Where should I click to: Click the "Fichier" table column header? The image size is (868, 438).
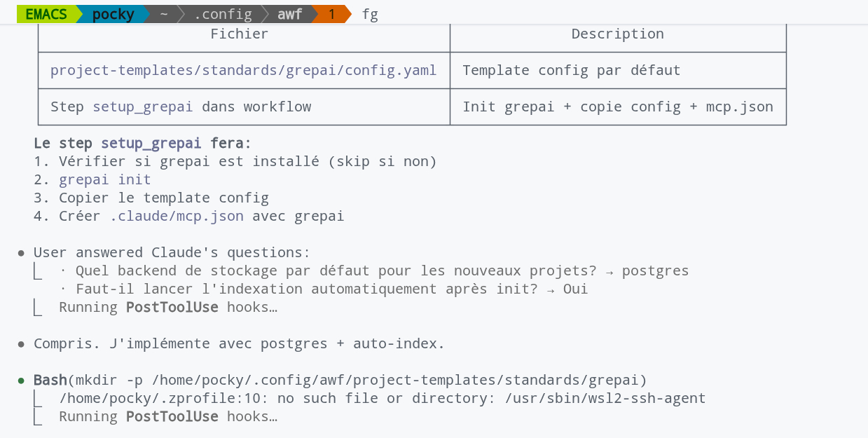tap(239, 34)
